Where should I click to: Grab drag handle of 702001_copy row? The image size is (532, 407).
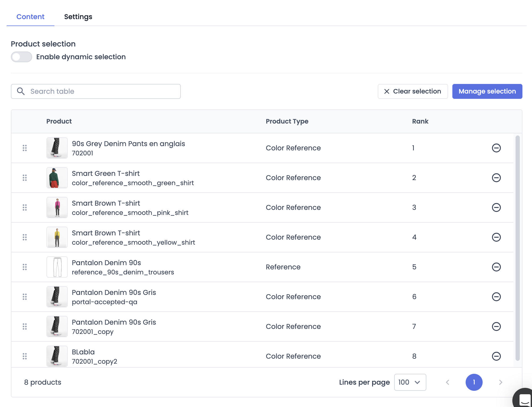click(25, 327)
